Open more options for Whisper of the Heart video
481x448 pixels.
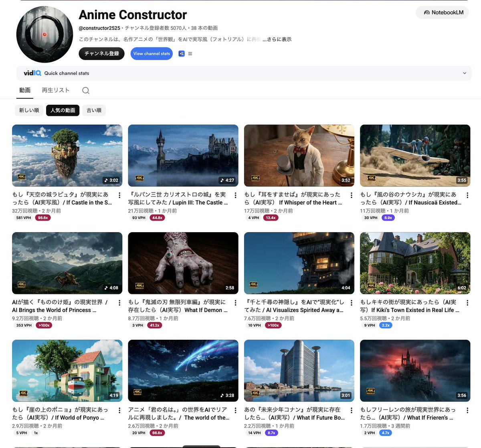coord(352,195)
